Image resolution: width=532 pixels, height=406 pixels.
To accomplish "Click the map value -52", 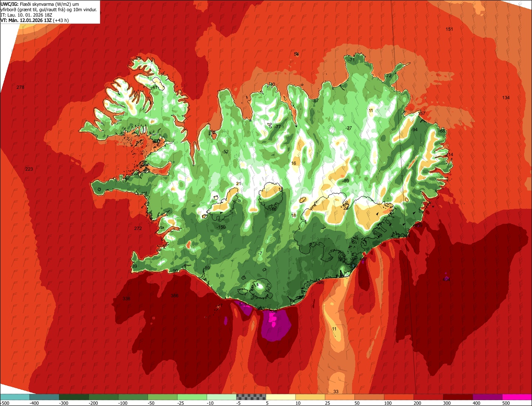I will 225,152.
